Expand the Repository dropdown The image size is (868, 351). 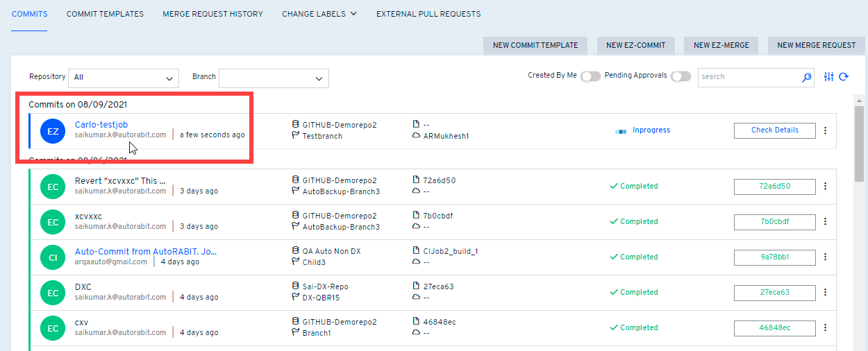click(x=123, y=78)
